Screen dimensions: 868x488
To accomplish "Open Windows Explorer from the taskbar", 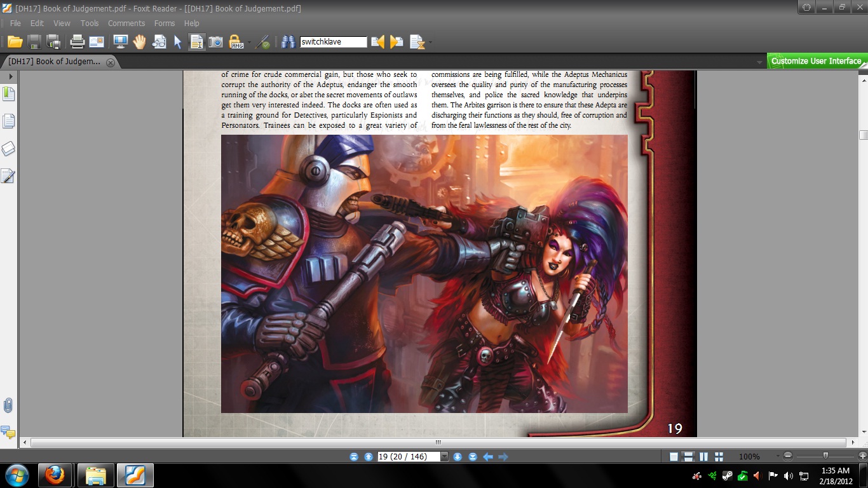I will [95, 475].
